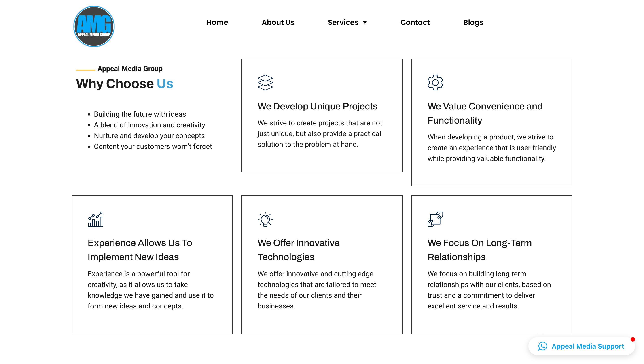Navigate to Blogs

473,22
